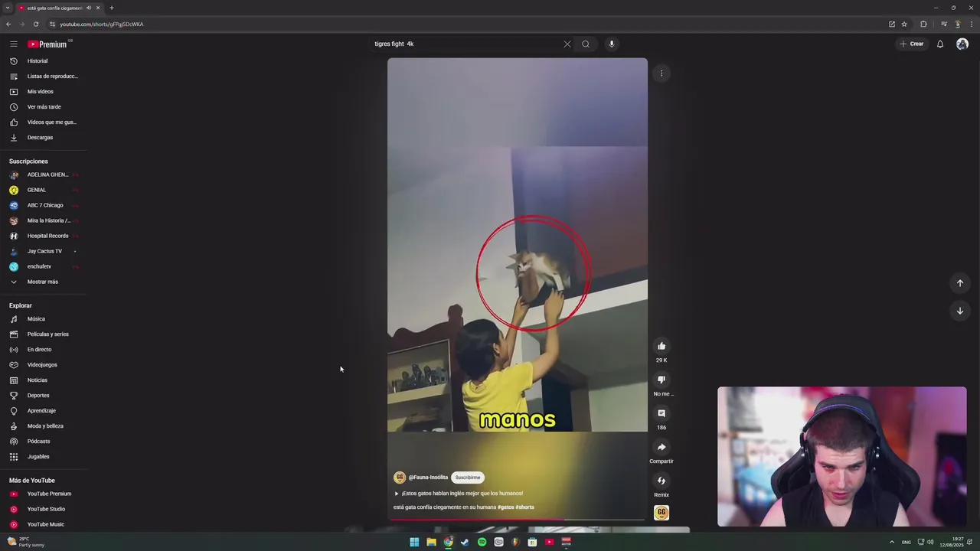Open YouTube account avatar menu

coord(962,44)
